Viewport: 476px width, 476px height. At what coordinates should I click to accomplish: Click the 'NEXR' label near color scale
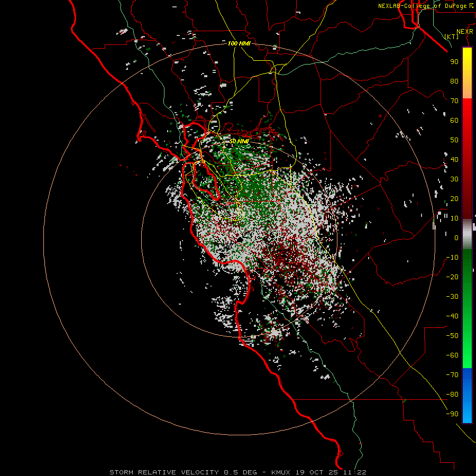pyautogui.click(x=465, y=32)
